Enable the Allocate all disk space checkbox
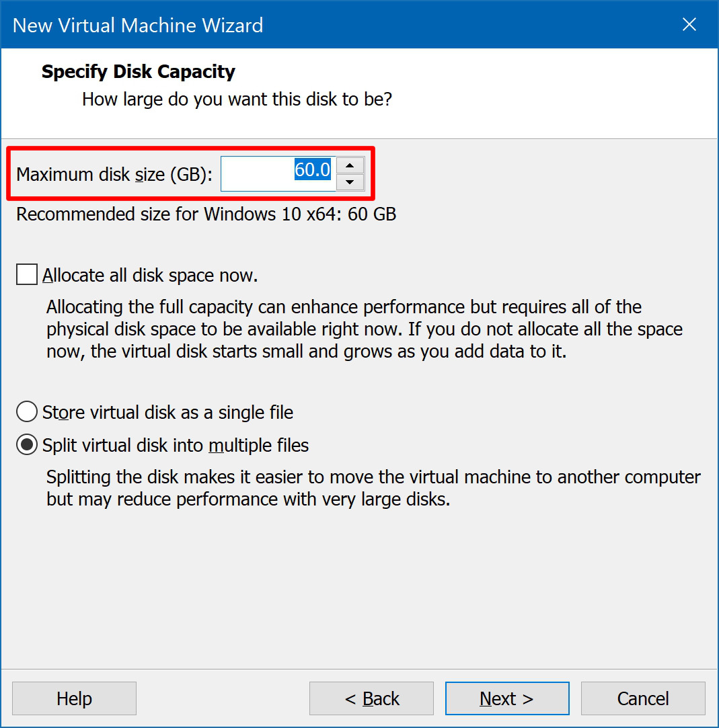The height and width of the screenshot is (728, 719). coord(26,274)
